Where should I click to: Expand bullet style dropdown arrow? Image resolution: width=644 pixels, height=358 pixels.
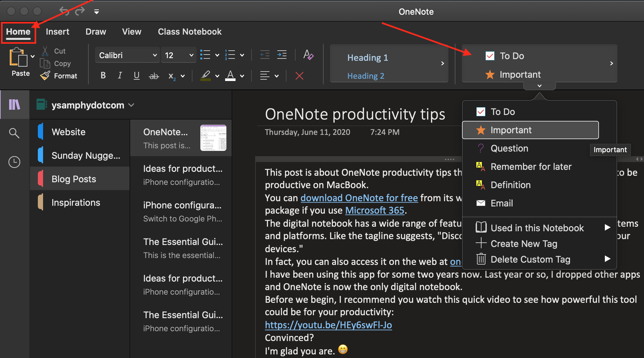217,55
